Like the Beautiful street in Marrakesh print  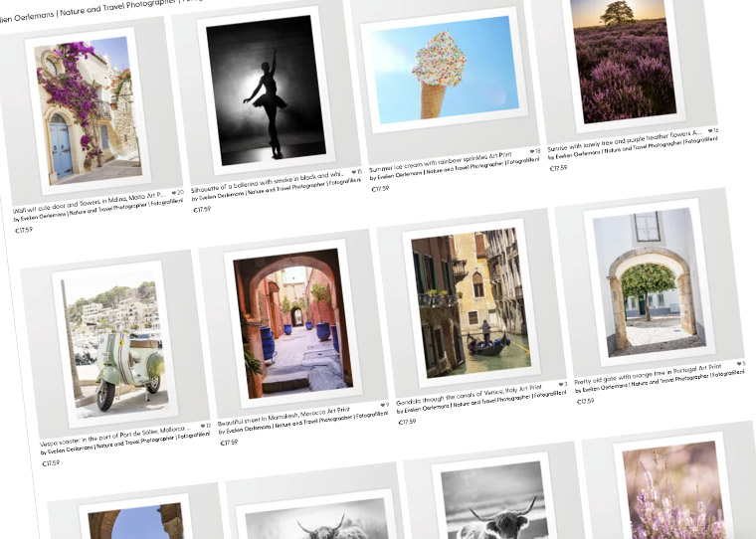point(384,405)
